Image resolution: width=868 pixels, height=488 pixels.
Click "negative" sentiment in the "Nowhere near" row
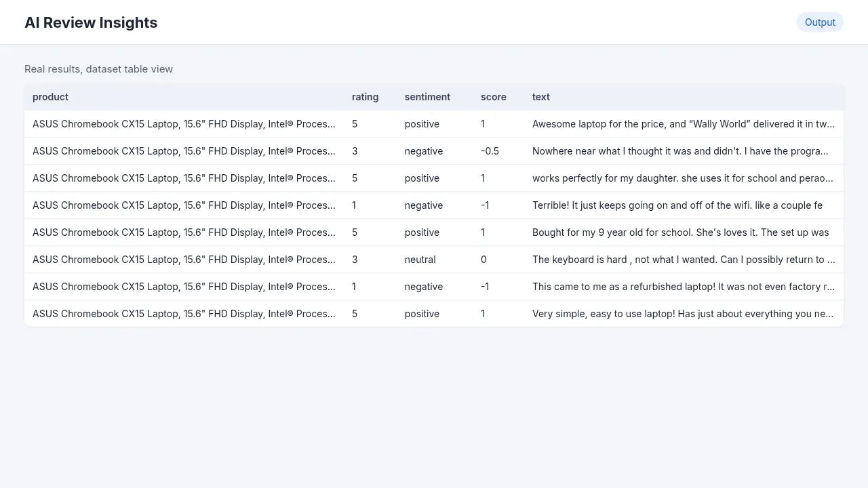(424, 151)
